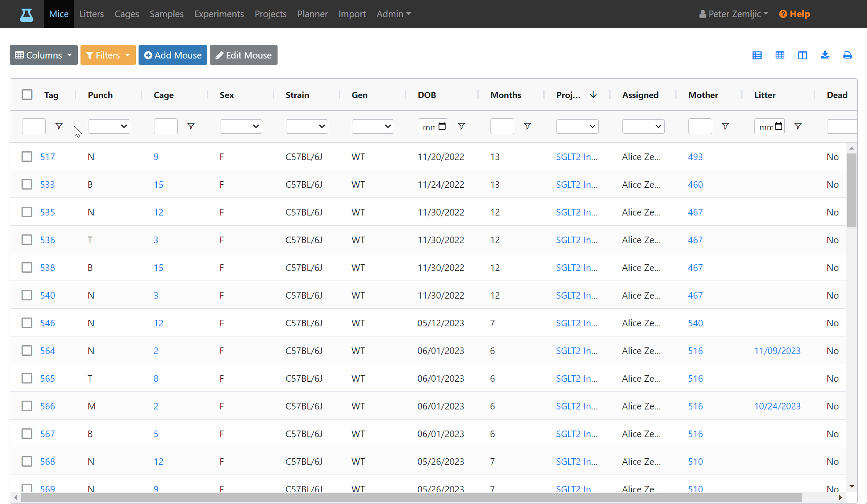Viewport: 867px width, 504px height.
Task: Open the Cages tab
Action: [127, 14]
